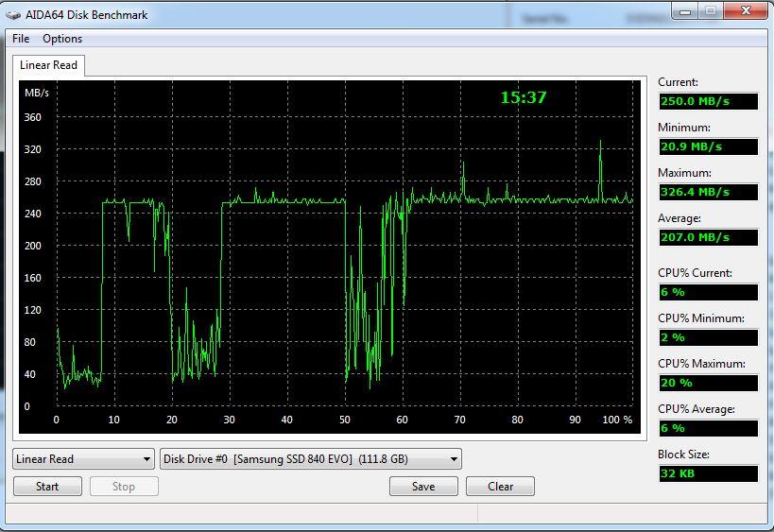The image size is (774, 532).
Task: Click the Minimum 20.9 MB/s value
Action: (709, 146)
